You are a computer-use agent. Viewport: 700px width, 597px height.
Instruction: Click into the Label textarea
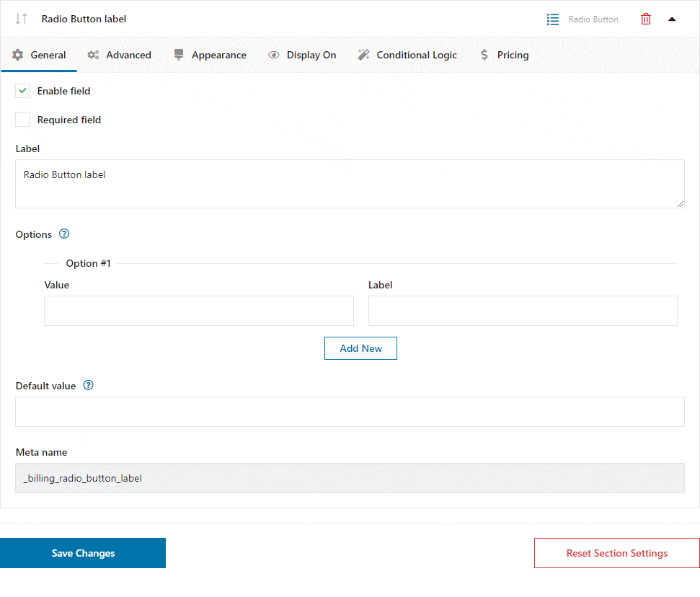coord(350,184)
